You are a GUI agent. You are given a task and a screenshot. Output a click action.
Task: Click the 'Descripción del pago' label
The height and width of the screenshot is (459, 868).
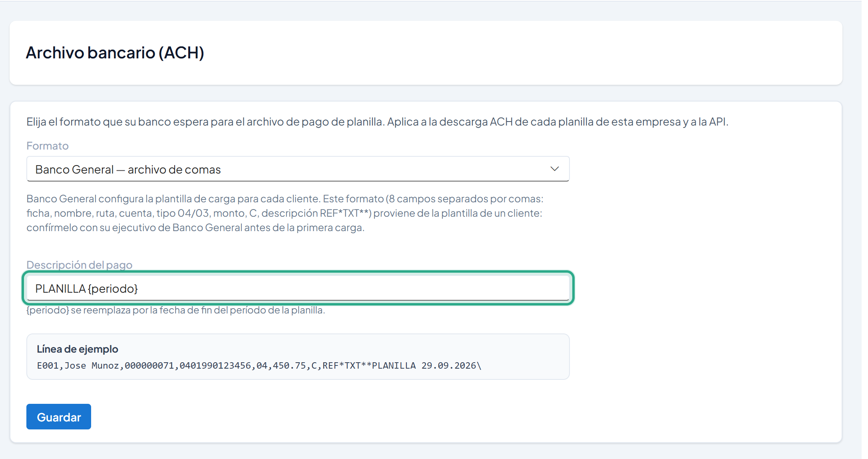coord(79,265)
